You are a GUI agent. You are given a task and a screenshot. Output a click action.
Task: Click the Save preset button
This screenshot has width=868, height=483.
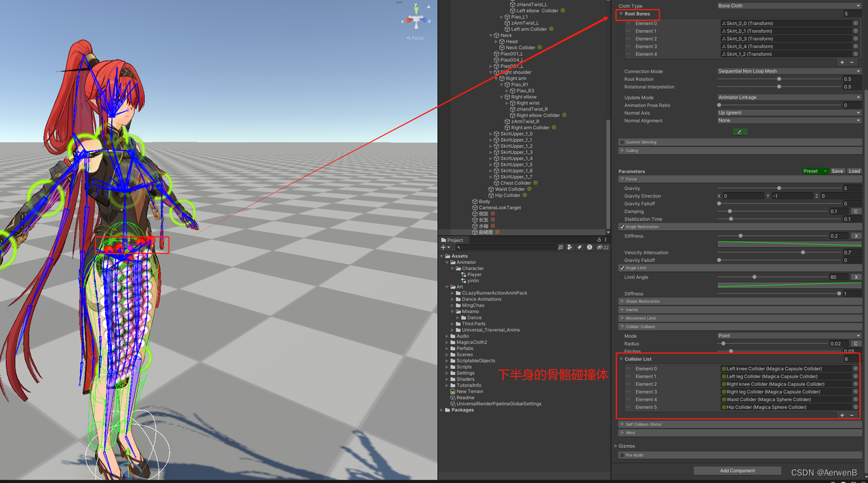[837, 171]
